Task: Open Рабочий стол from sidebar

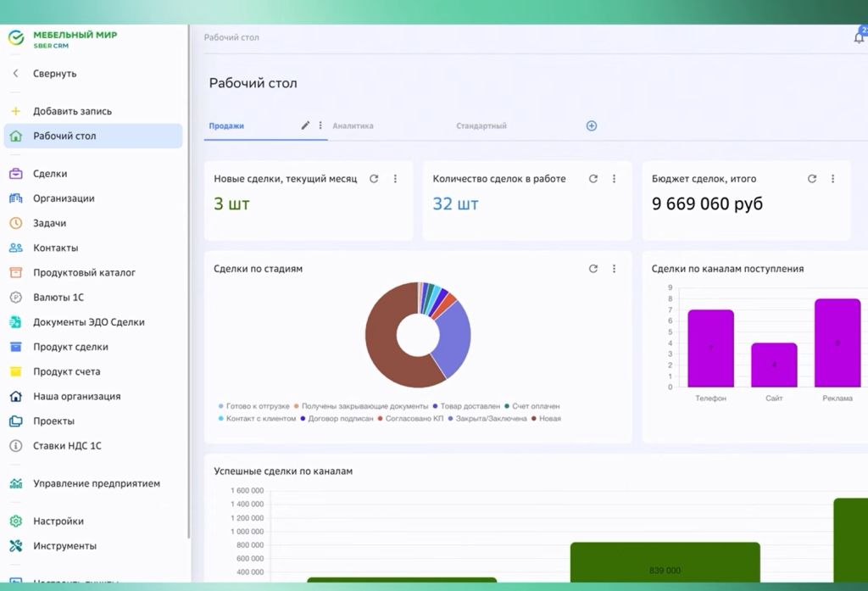Action: pyautogui.click(x=93, y=136)
